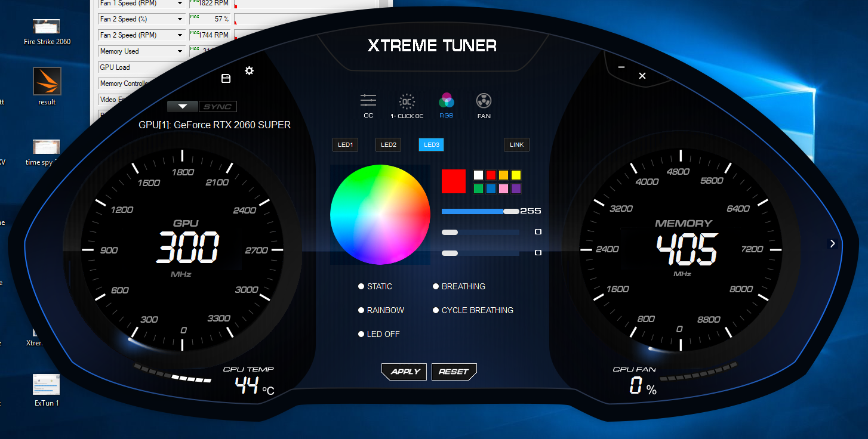Image resolution: width=868 pixels, height=439 pixels.
Task: Open the FAN control section
Action: (x=484, y=100)
